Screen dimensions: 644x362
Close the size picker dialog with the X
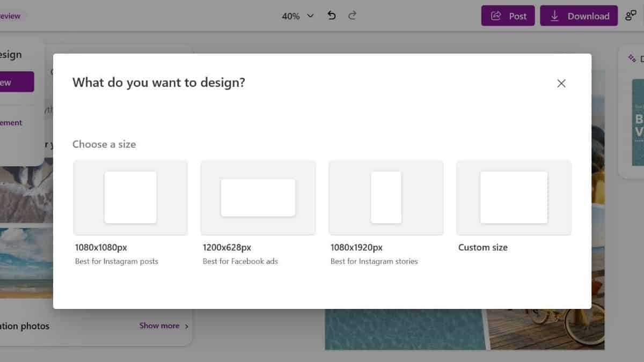point(561,83)
